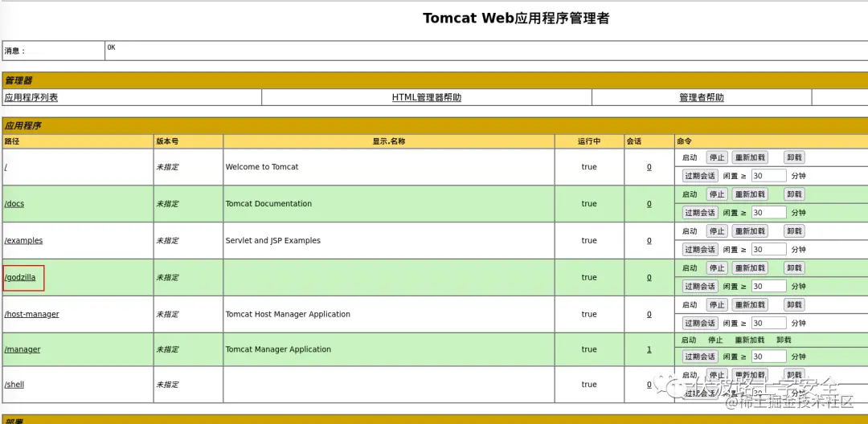Select Tomcat Manager Application text
868x424 pixels.
click(x=278, y=349)
